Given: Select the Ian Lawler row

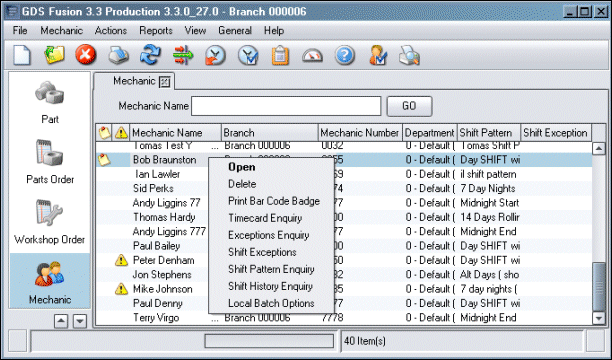Looking at the screenshot, I should point(344,174).
